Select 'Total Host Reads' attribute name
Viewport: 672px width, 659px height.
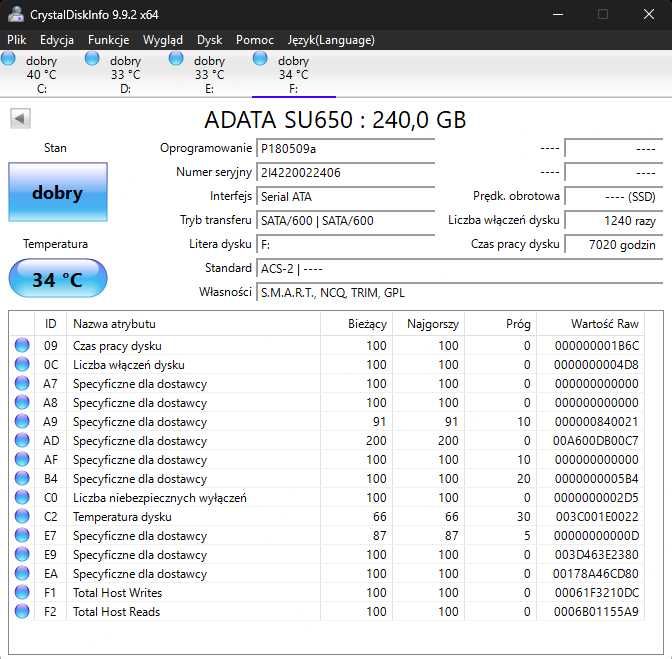pyautogui.click(x=116, y=611)
